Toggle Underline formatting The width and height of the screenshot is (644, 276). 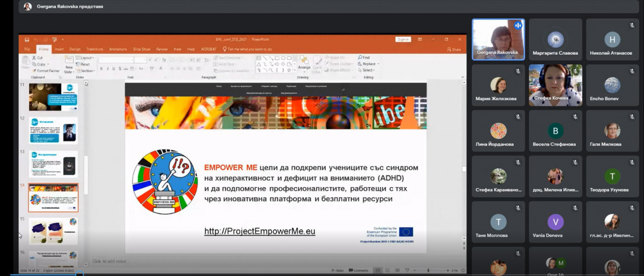[114, 69]
